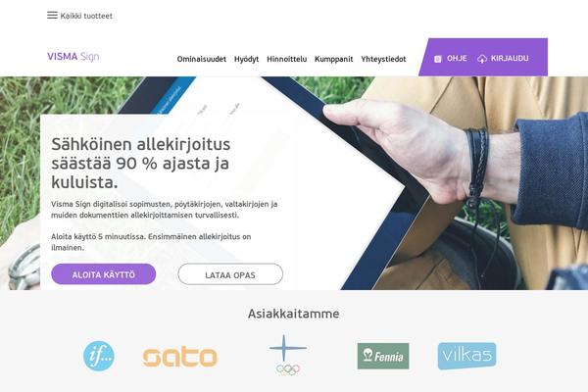Open the Ominaisuudet menu item
The image size is (588, 392).
[x=201, y=59]
